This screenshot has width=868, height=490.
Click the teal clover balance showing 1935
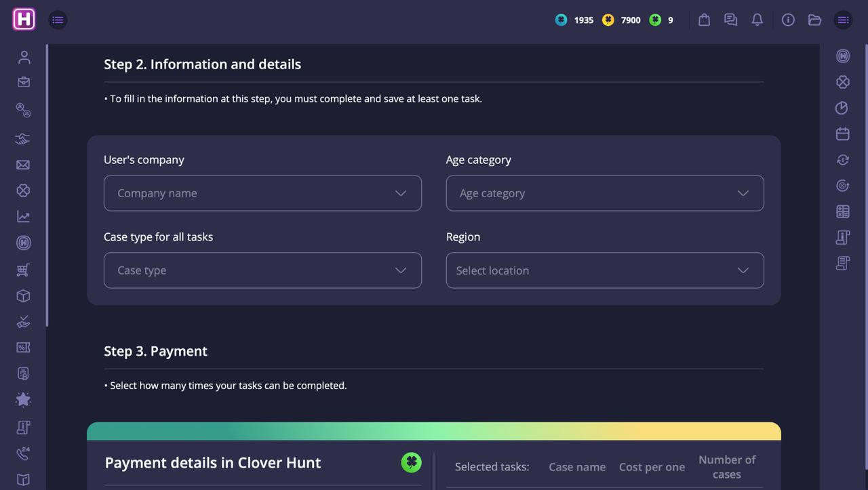pos(561,20)
